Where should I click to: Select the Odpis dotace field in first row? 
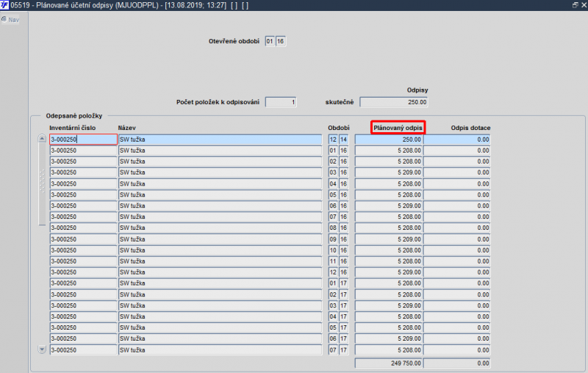point(456,140)
